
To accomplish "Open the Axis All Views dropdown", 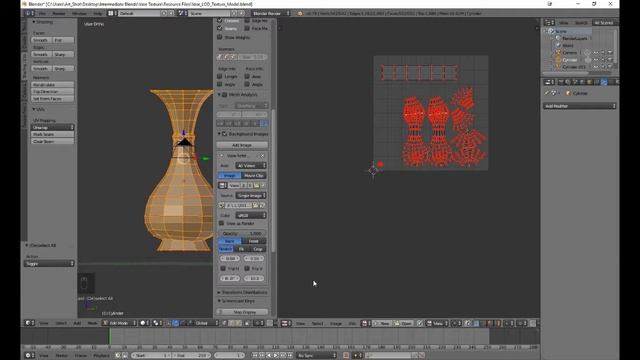I will click(x=251, y=166).
